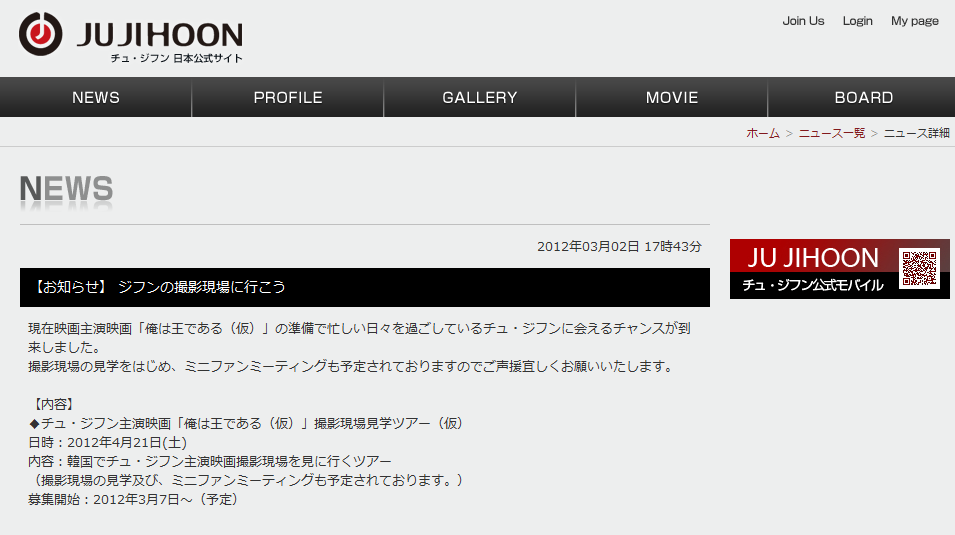
Task: Open the PROFILE navigation tab
Action: [287, 97]
